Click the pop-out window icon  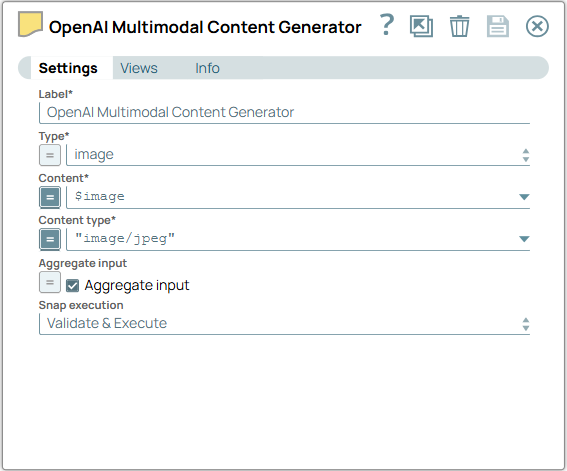(421, 26)
